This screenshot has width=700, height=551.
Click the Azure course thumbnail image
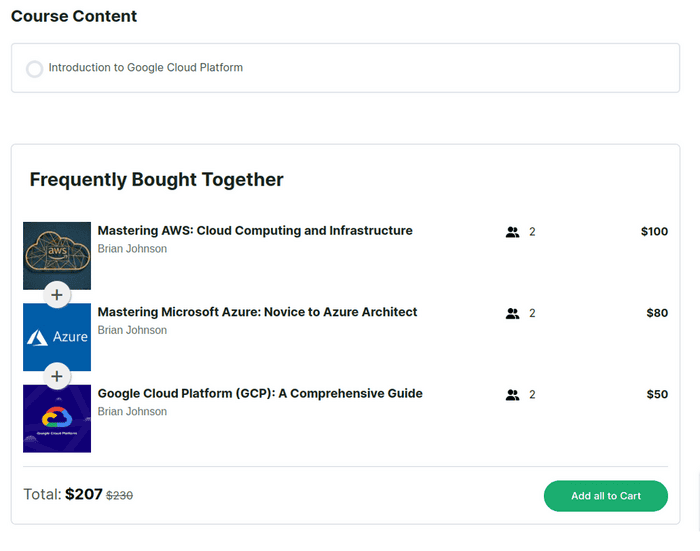[x=57, y=337]
